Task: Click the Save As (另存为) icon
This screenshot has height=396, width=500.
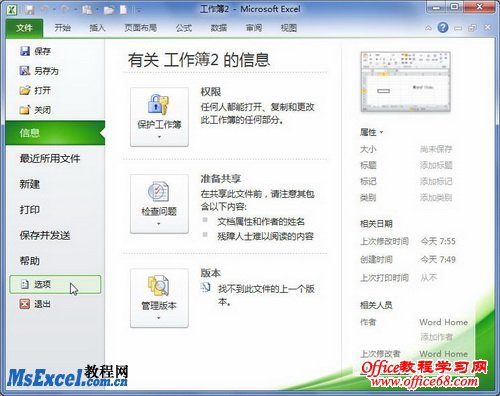Action: pyautogui.click(x=25, y=71)
